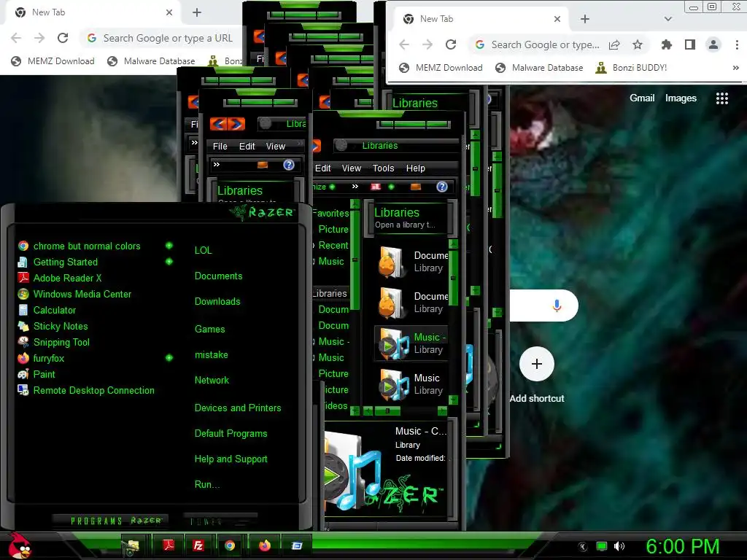Go back in left Chrome window

pyautogui.click(x=16, y=38)
